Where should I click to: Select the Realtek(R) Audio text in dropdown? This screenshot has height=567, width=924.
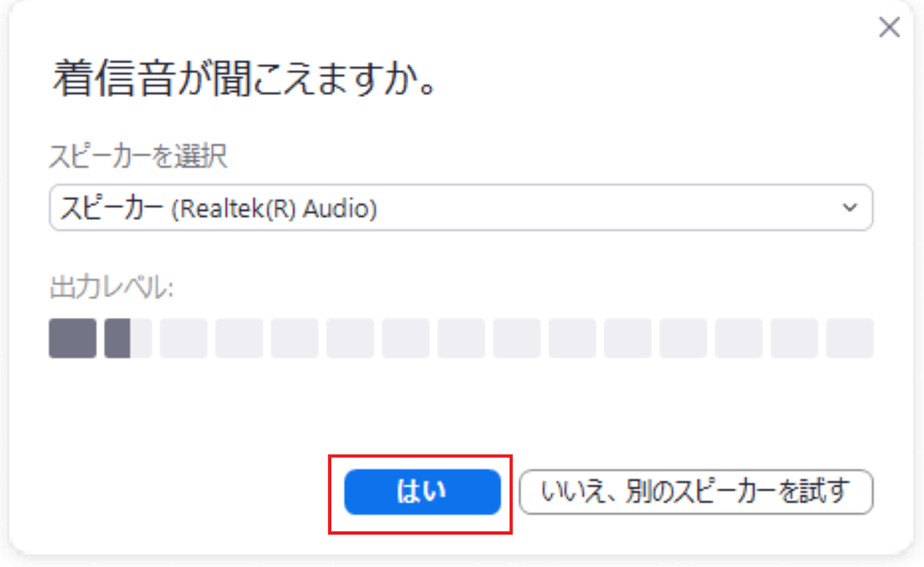[274, 208]
